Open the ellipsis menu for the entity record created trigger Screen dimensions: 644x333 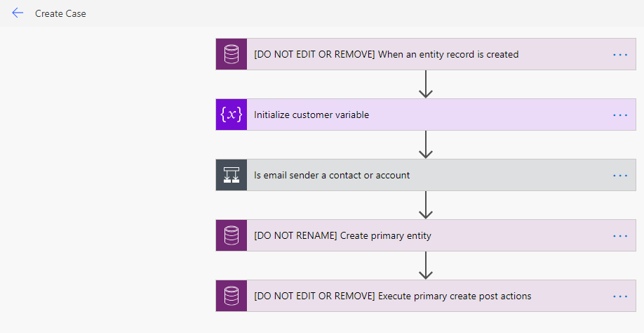pyautogui.click(x=619, y=54)
